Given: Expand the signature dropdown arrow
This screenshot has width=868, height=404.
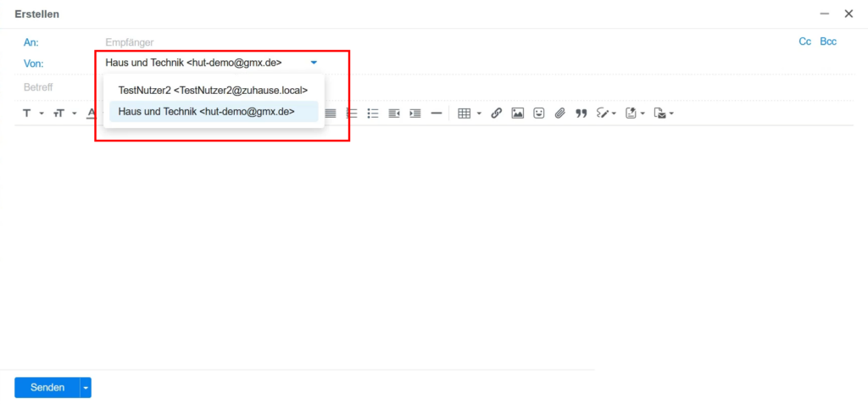Looking at the screenshot, I should (x=614, y=114).
